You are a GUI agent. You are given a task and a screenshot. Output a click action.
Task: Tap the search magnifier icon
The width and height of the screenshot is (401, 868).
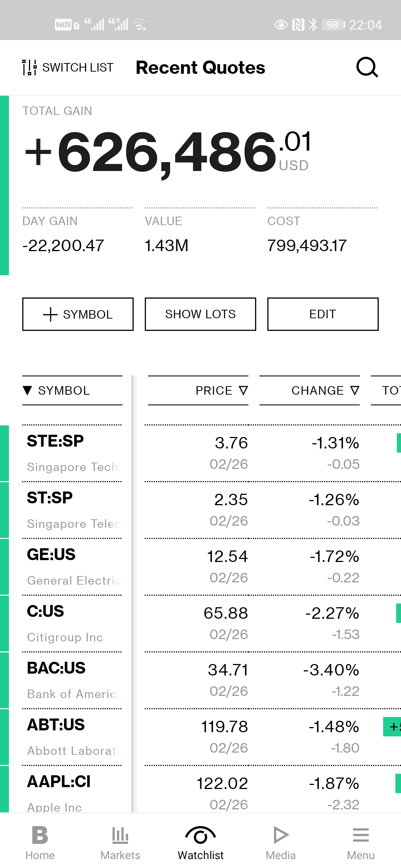[367, 68]
